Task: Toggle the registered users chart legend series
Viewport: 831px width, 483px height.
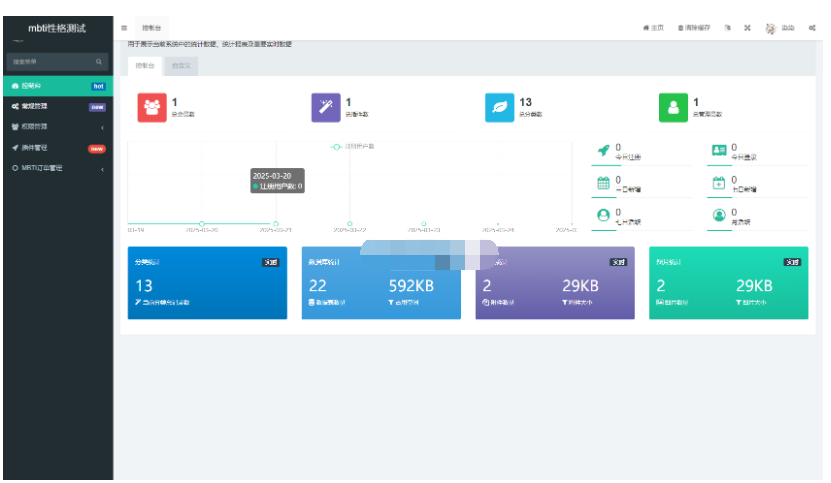Action: click(x=353, y=146)
